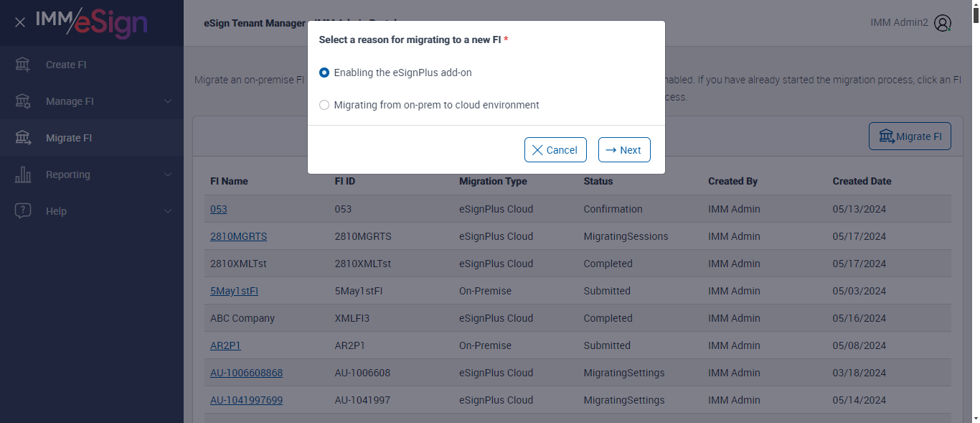Open the 2810MGRTS FI link

[x=238, y=236]
